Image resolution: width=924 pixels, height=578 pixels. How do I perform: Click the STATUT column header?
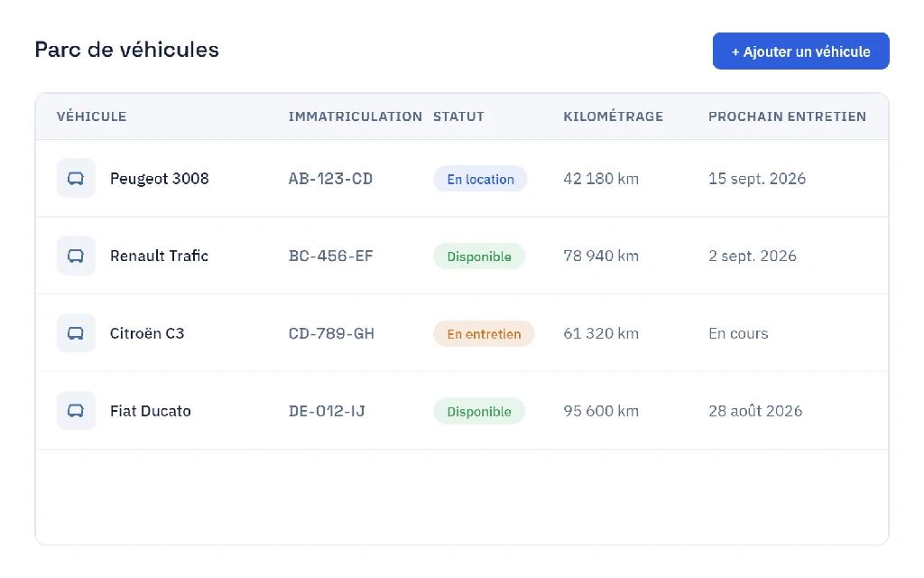click(458, 117)
